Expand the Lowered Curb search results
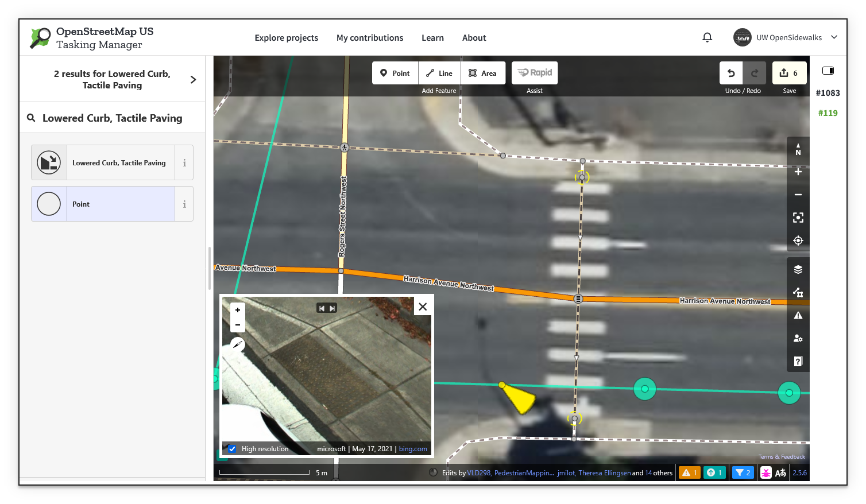Image resolution: width=866 pixels, height=504 pixels. pyautogui.click(x=193, y=79)
